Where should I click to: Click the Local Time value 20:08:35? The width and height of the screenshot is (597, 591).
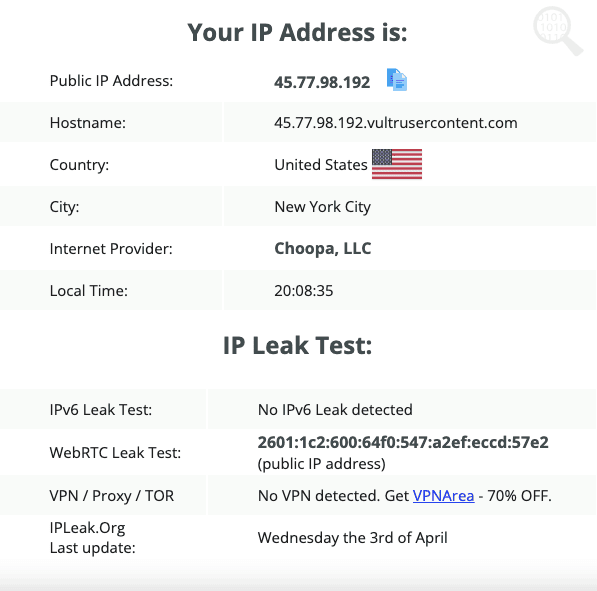click(x=303, y=291)
